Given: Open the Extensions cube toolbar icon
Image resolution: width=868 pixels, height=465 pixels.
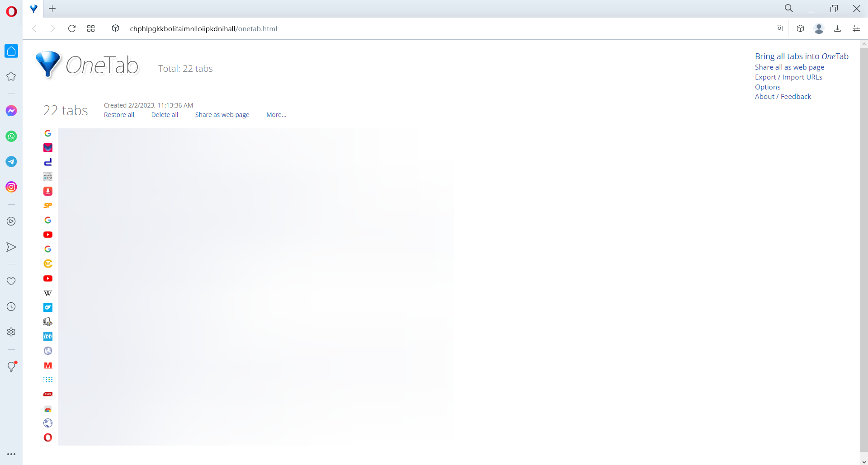Looking at the screenshot, I should coord(800,28).
